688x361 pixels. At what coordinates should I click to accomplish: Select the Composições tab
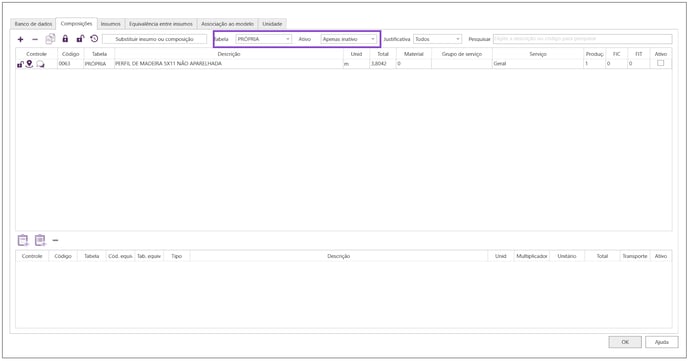click(x=76, y=23)
